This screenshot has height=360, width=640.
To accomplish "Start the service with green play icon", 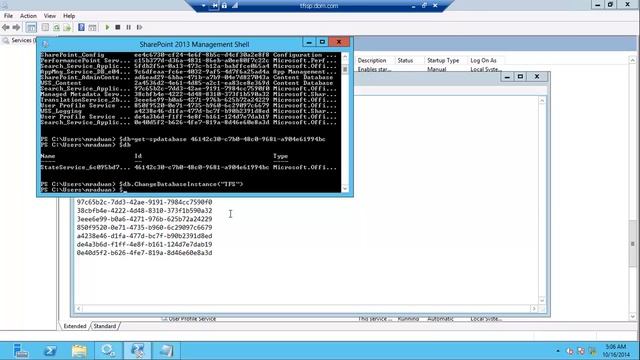I will click(x=107, y=27).
